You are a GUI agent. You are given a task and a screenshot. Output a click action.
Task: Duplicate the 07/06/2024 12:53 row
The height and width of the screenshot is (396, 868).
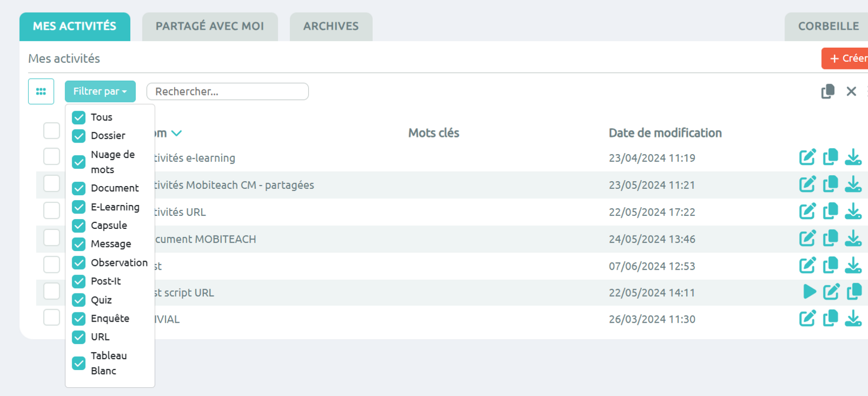(x=831, y=265)
